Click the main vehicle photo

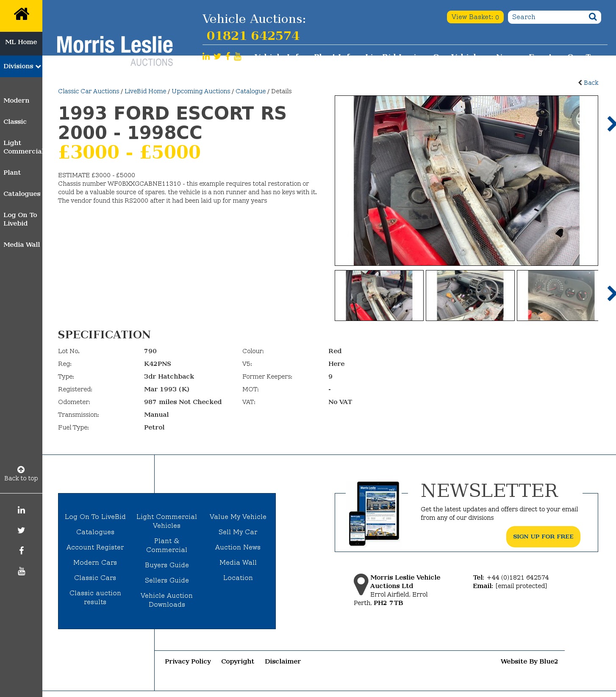point(466,181)
